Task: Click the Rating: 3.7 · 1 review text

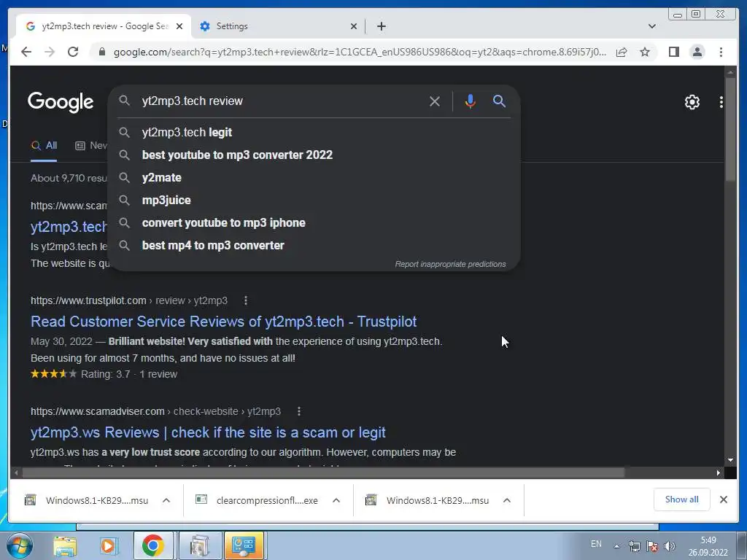Action: tap(128, 374)
